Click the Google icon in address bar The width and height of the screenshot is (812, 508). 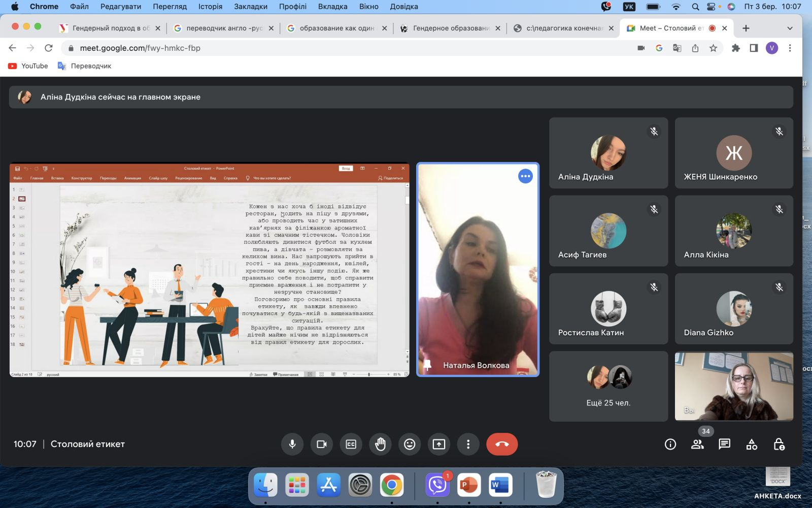(x=659, y=48)
